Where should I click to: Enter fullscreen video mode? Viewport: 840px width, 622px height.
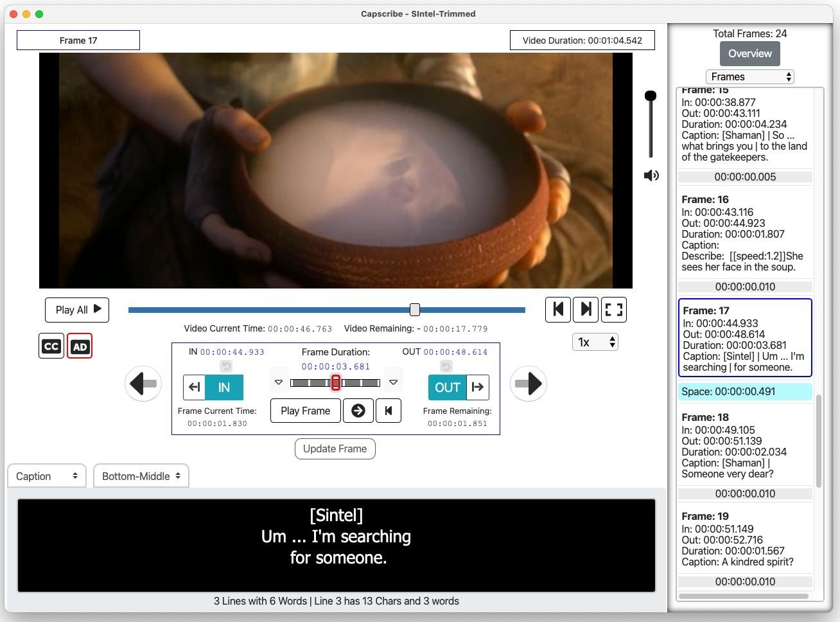[614, 310]
